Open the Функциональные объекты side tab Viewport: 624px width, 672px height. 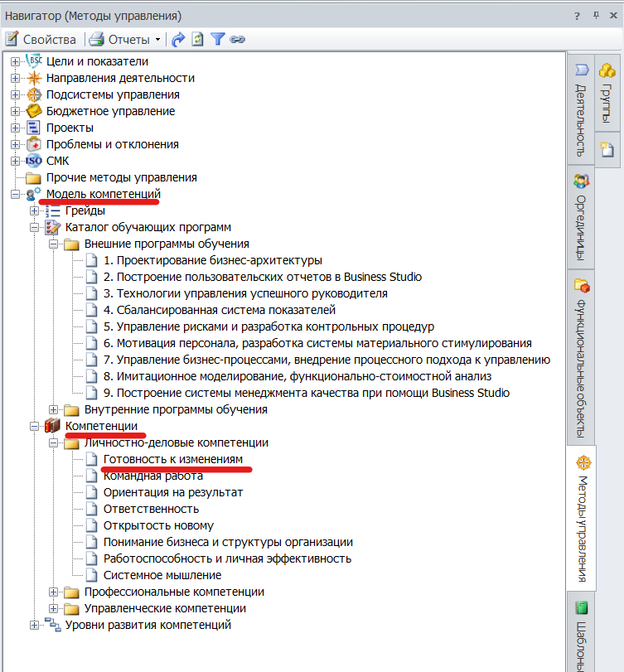(x=581, y=356)
